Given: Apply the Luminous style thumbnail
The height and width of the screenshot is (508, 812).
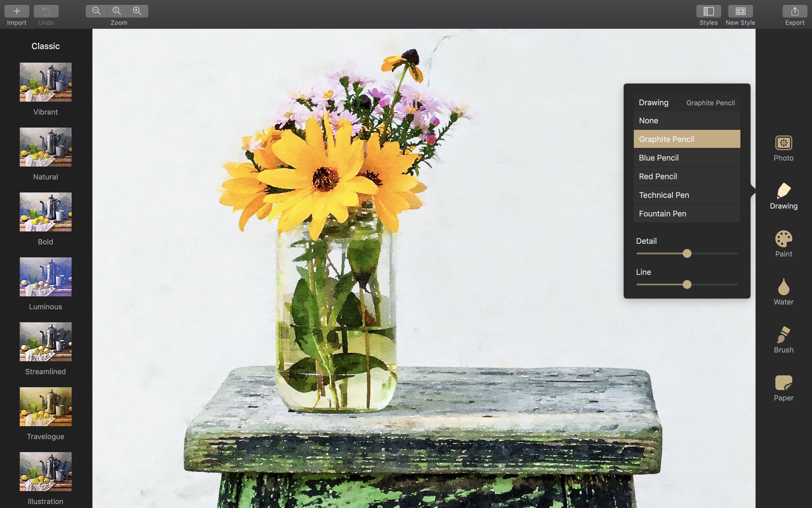Looking at the screenshot, I should [46, 277].
